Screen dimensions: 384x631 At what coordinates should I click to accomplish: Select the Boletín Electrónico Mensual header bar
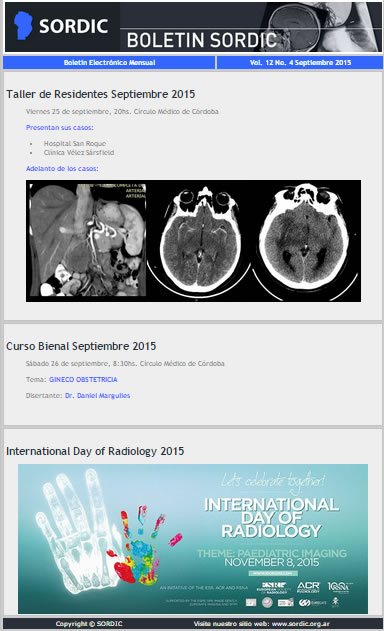click(x=109, y=62)
